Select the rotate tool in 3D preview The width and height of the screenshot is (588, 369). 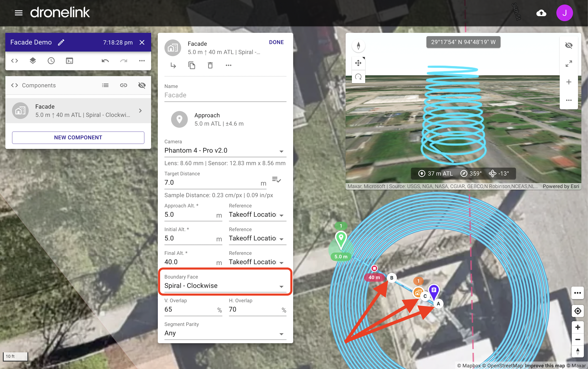tap(358, 77)
